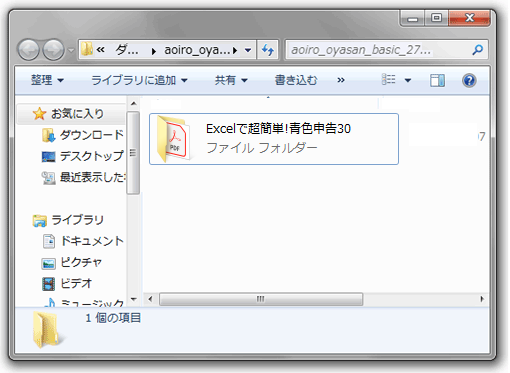510x373 pixels.
Task: Open the view options dropdown arrow
Action: coord(408,80)
